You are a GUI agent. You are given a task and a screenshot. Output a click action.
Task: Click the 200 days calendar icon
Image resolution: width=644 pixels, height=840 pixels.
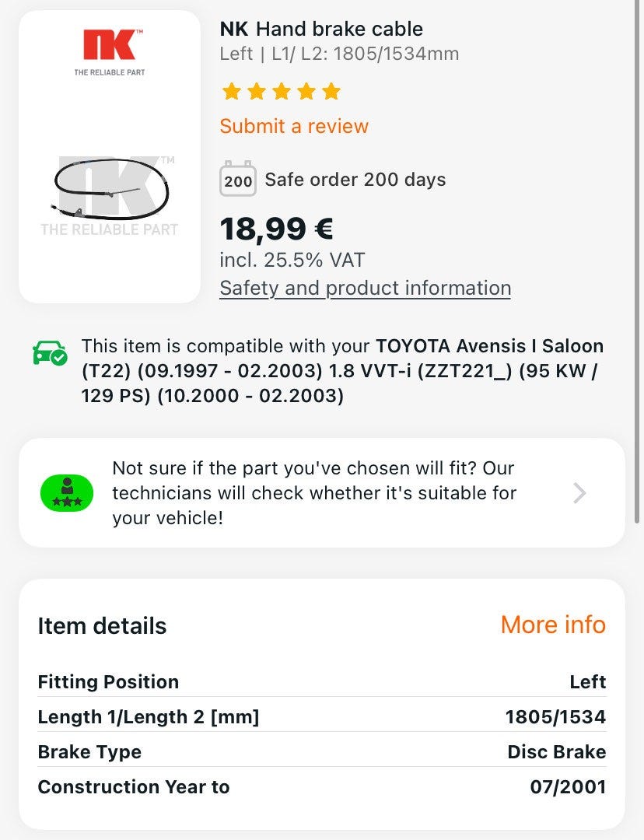[x=237, y=180]
